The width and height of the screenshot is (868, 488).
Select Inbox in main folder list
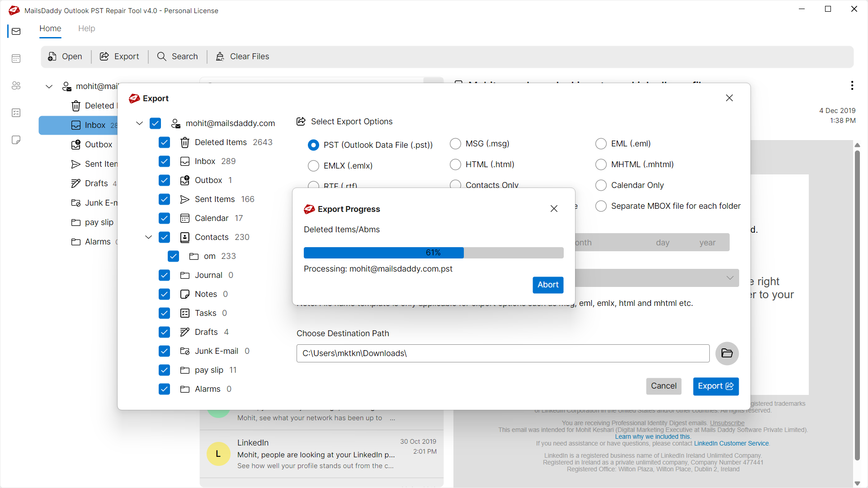78,125
